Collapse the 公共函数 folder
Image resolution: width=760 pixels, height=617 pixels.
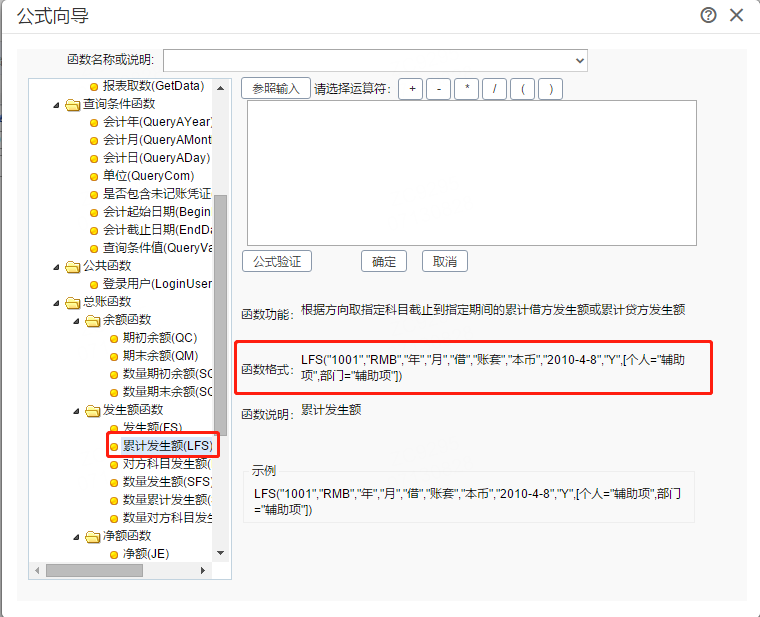[56, 267]
